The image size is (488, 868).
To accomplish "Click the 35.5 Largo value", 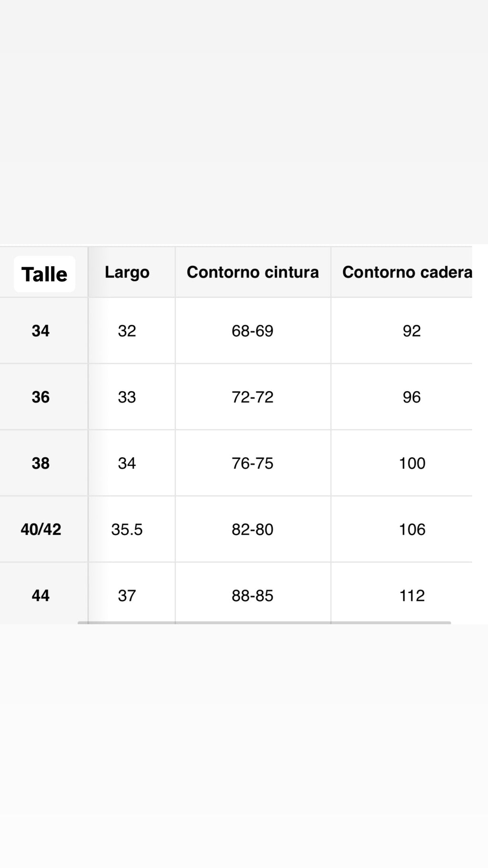I will coord(127,529).
